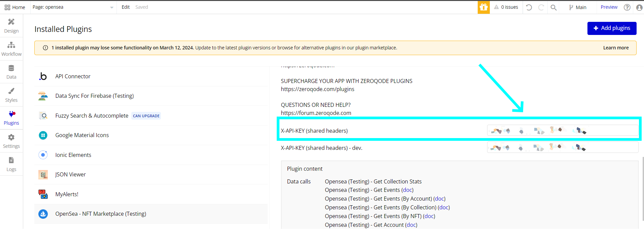
Task: Click the Add plugins button
Action: [x=612, y=28]
